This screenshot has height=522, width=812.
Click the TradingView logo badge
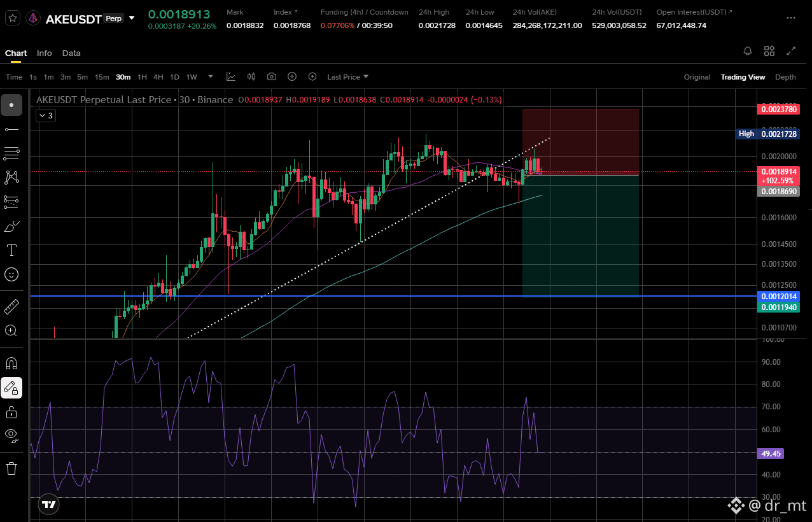point(48,505)
